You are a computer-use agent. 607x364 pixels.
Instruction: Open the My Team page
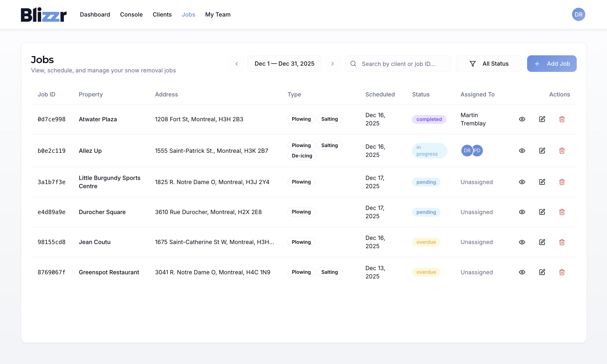coord(218,14)
